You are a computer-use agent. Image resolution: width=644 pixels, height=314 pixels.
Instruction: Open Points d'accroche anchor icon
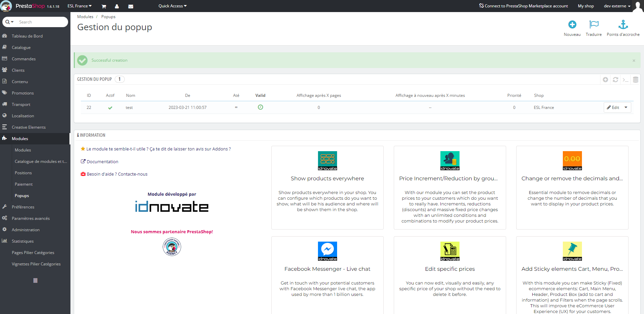tap(623, 24)
